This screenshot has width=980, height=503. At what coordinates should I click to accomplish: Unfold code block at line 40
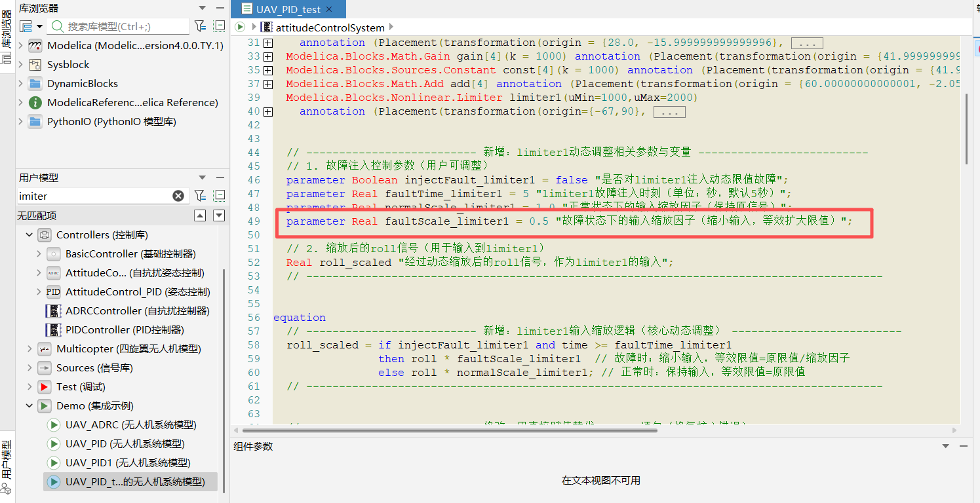click(x=268, y=111)
